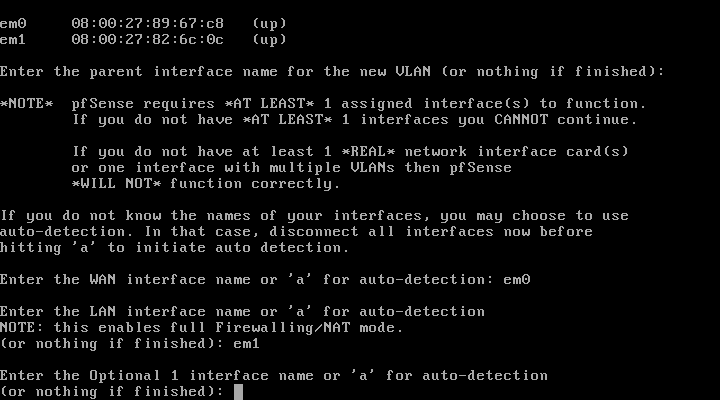This screenshot has width=720, height=400.
Task: Click the em1 interface name in the list
Action: point(13,39)
